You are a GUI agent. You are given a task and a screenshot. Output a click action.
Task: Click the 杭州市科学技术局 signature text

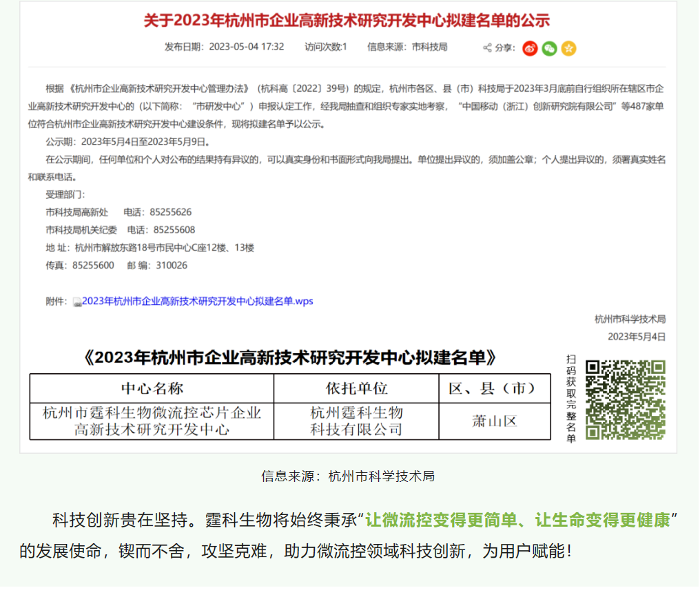[630, 319]
